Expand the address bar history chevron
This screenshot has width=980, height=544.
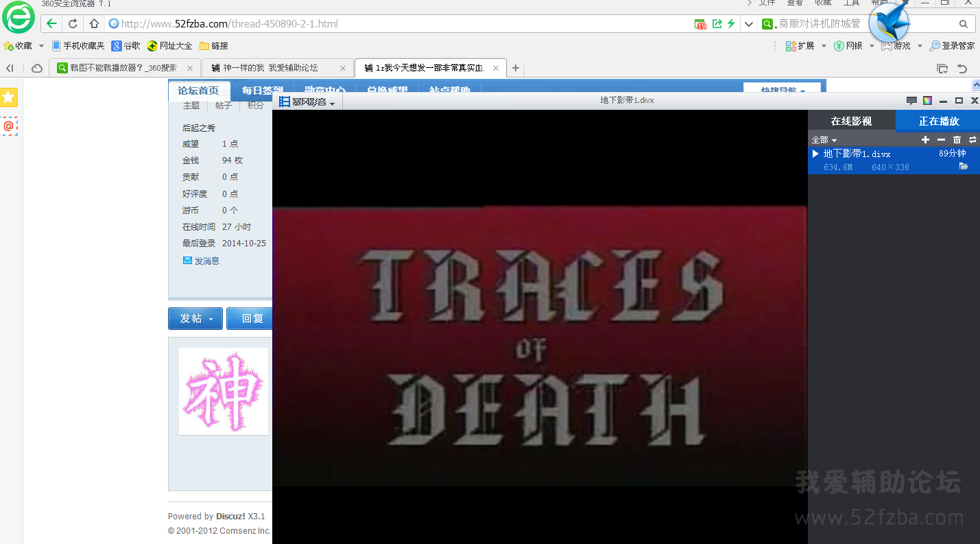[748, 24]
